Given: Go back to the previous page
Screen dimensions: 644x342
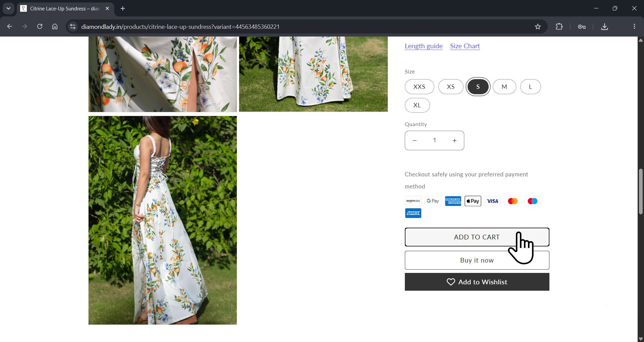Looking at the screenshot, I should 9,26.
